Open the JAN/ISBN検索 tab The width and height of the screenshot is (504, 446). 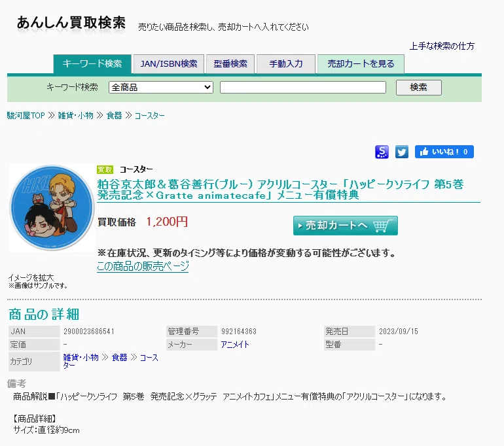click(x=169, y=64)
